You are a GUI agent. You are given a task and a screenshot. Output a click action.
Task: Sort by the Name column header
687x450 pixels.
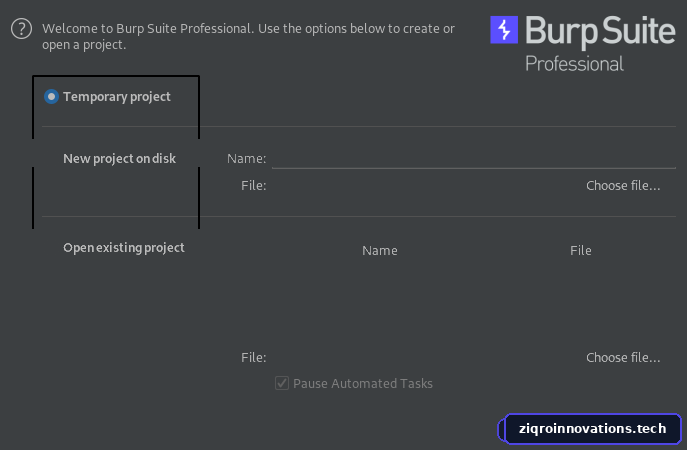point(380,250)
